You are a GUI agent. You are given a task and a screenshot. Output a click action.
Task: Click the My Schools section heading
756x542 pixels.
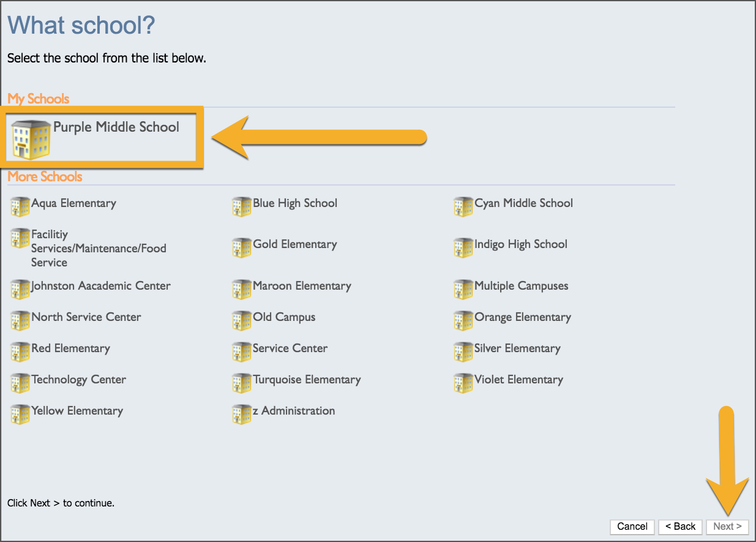click(x=39, y=99)
